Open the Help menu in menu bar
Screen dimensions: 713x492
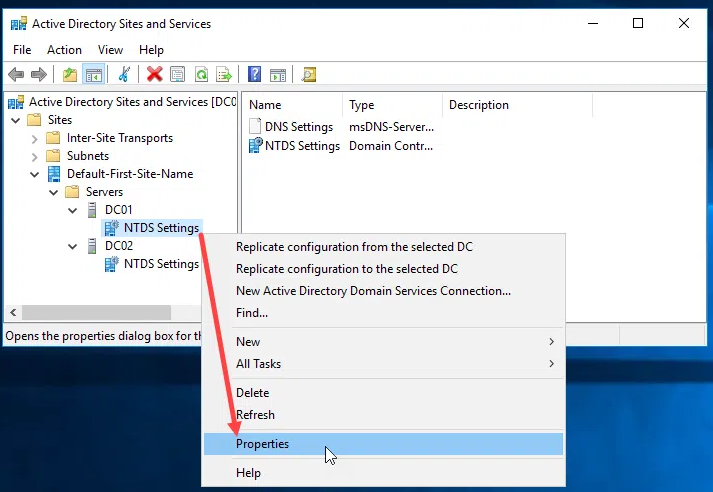click(151, 50)
